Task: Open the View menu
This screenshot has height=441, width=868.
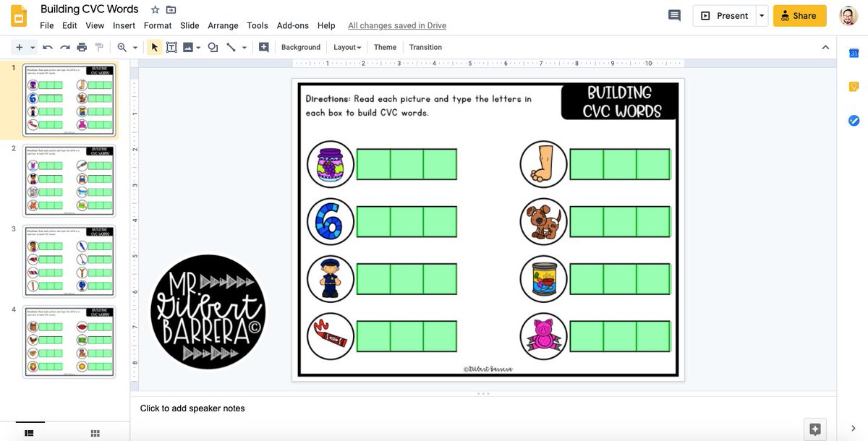Action: [x=95, y=25]
